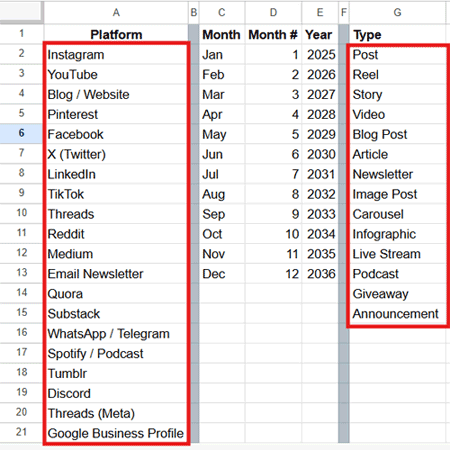Select column A header
The width and height of the screenshot is (450, 450).
116,12
